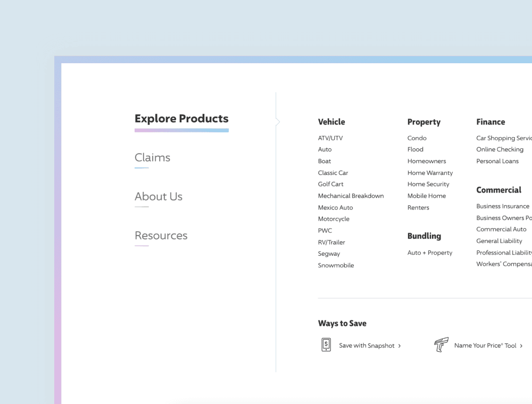Choose Home Warranty link
This screenshot has height=404, width=532.
point(430,173)
